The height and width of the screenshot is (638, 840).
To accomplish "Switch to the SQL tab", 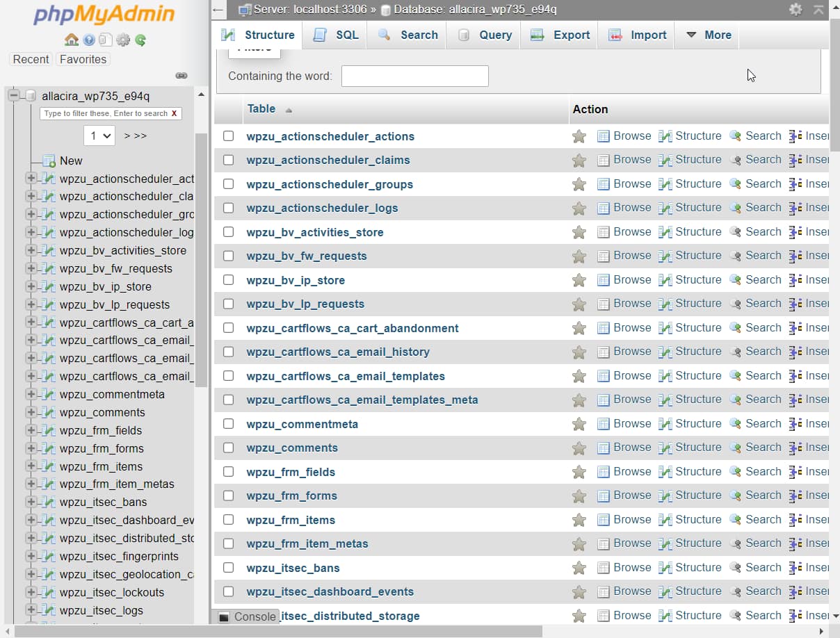I will 334,35.
